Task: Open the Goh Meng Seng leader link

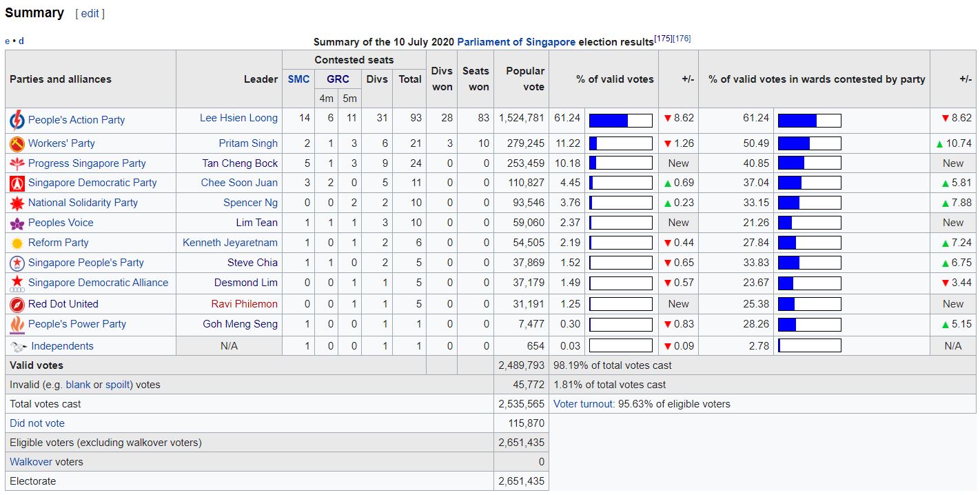Action: pos(241,325)
